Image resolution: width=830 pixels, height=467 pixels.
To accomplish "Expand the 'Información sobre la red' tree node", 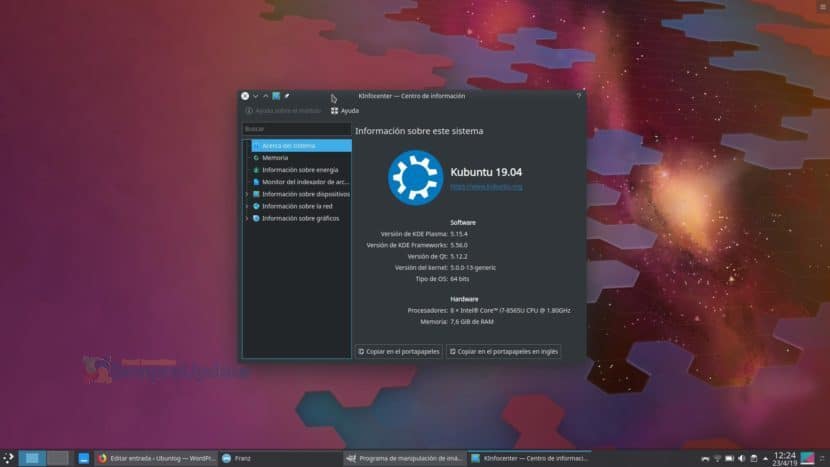I will [247, 206].
